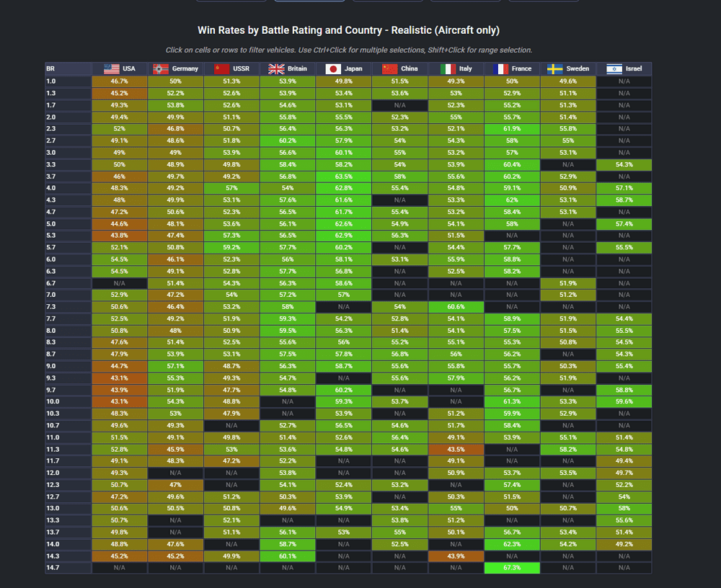The image size is (721, 588).
Task: Select the Italy flag icon
Action: pyautogui.click(x=448, y=69)
